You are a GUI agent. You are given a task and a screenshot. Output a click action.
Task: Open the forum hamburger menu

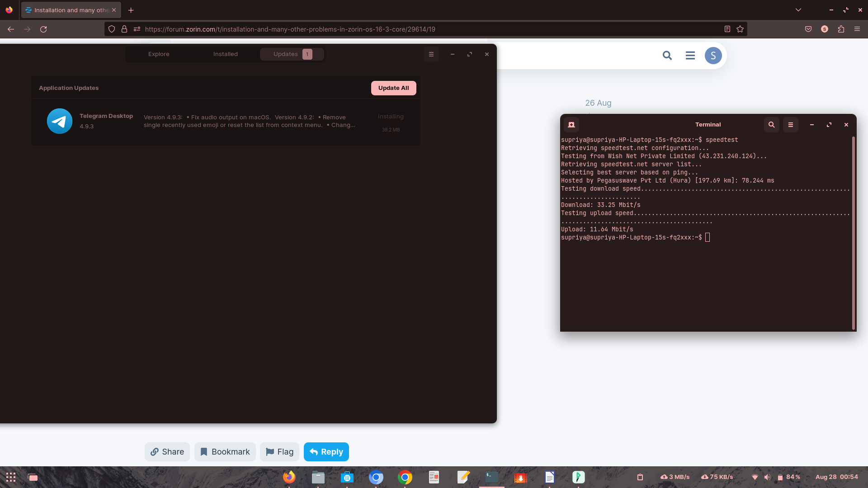tap(690, 56)
